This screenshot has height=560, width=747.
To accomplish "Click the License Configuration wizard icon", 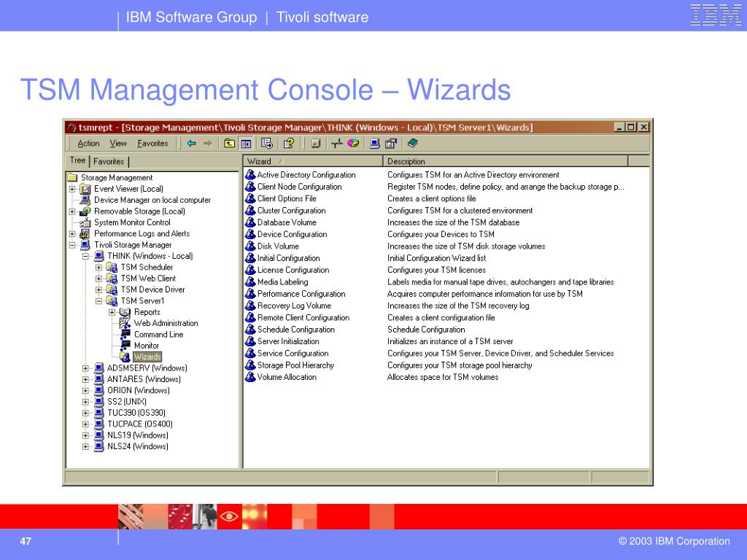I will (x=250, y=270).
